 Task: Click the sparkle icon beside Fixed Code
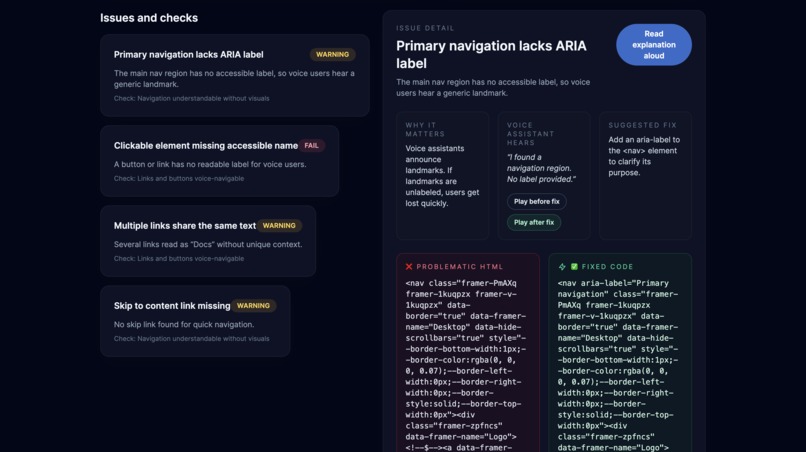(x=562, y=266)
